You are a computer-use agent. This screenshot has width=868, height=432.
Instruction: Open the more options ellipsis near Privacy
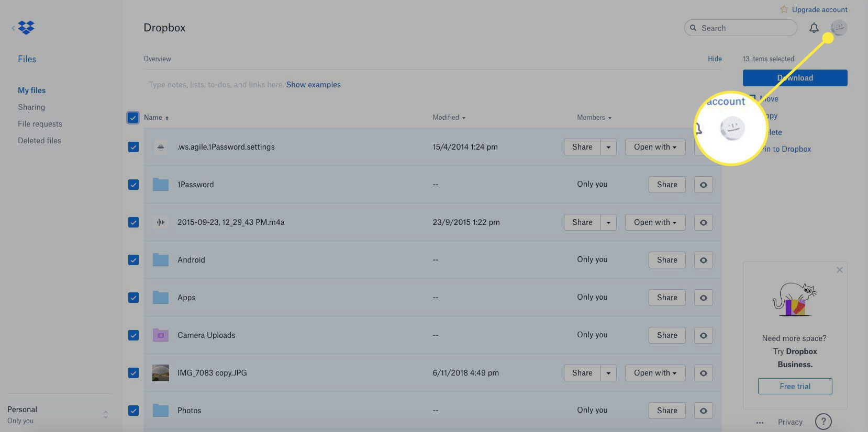[x=760, y=423]
